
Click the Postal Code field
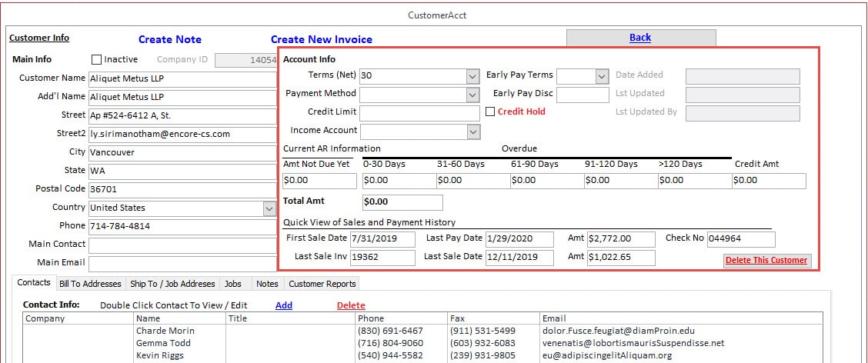[182, 190]
